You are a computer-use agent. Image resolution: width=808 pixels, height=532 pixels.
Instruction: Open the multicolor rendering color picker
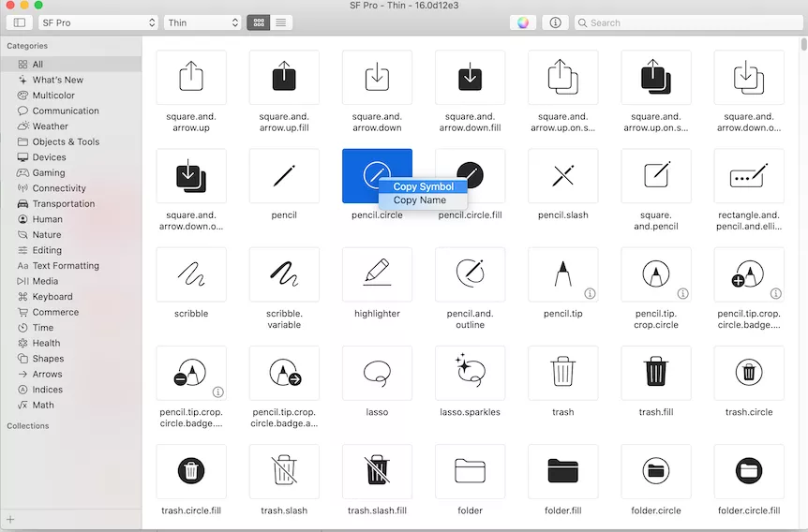[523, 22]
